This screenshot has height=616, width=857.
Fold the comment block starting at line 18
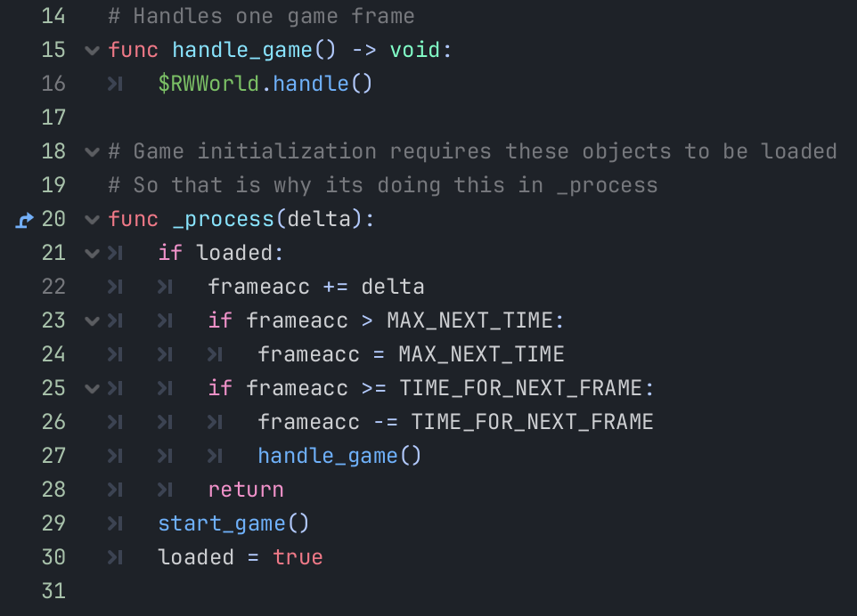pyautogui.click(x=92, y=151)
